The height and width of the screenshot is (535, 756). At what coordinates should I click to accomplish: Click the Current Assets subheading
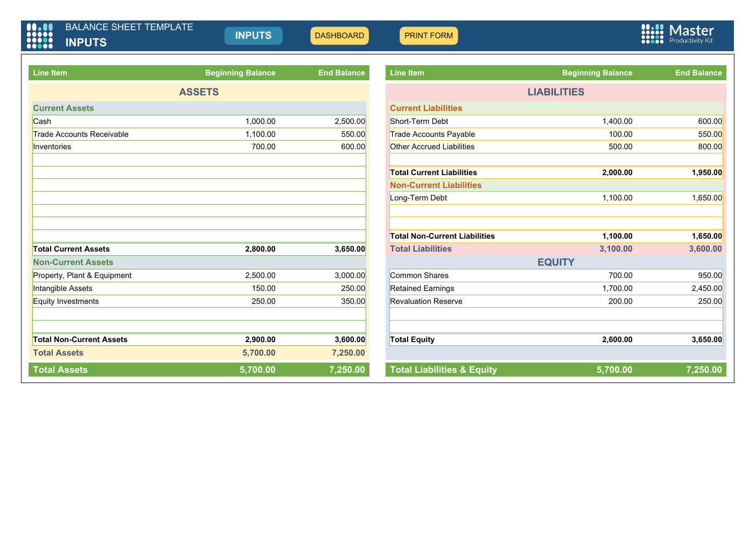[x=64, y=108]
